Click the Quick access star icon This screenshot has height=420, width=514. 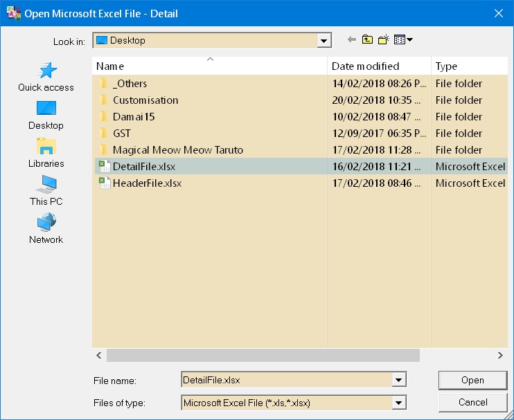(46, 71)
